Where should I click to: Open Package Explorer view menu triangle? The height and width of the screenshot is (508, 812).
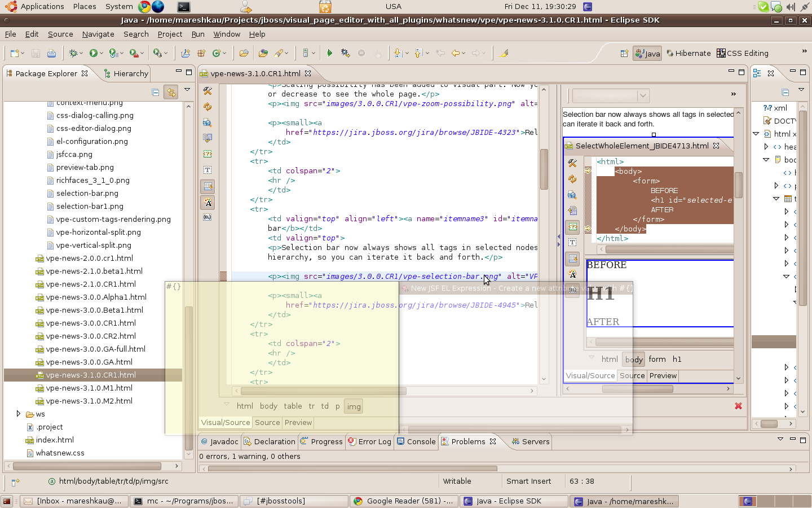pos(187,90)
